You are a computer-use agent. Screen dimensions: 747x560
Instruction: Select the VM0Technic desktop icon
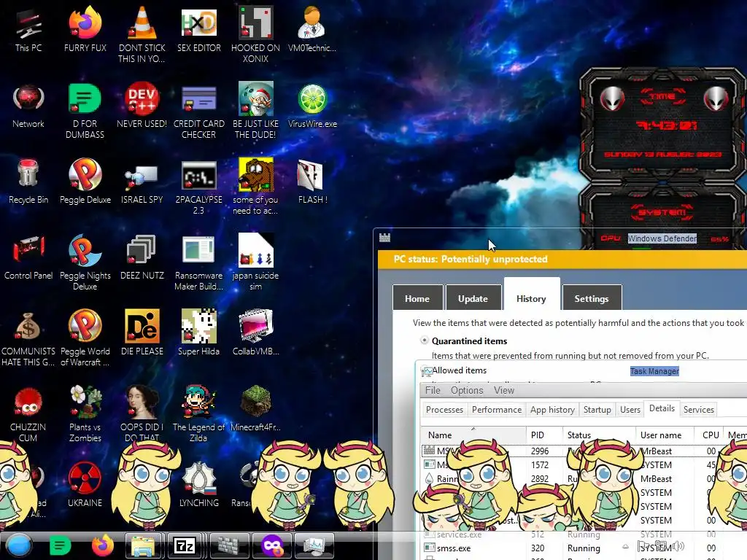312,31
